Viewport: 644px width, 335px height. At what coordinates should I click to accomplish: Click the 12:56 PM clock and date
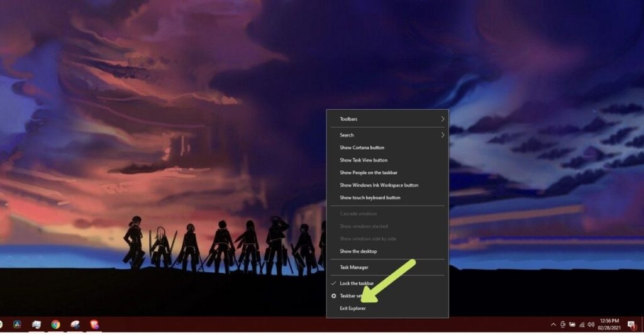[609, 324]
